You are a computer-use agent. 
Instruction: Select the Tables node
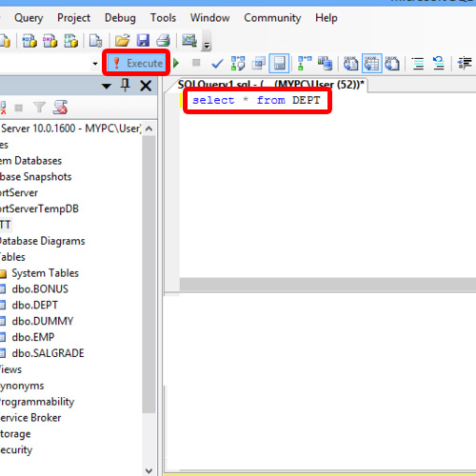pyautogui.click(x=12, y=257)
